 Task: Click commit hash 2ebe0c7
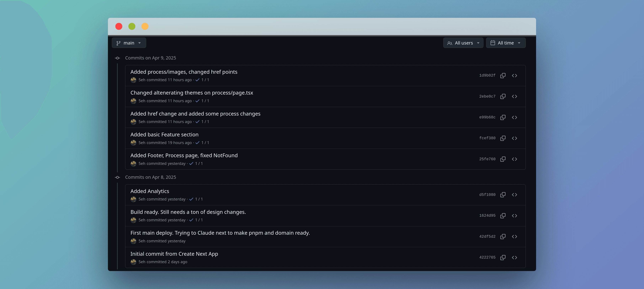pyautogui.click(x=487, y=96)
